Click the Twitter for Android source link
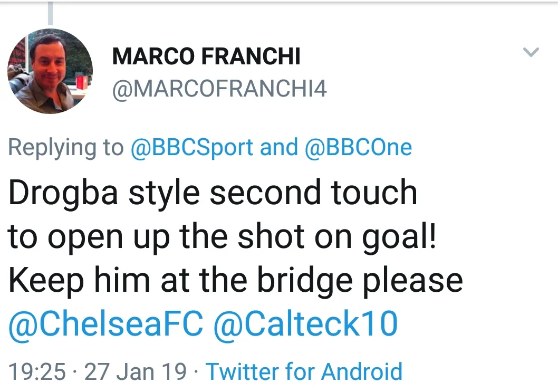The height and width of the screenshot is (392, 558). click(304, 371)
